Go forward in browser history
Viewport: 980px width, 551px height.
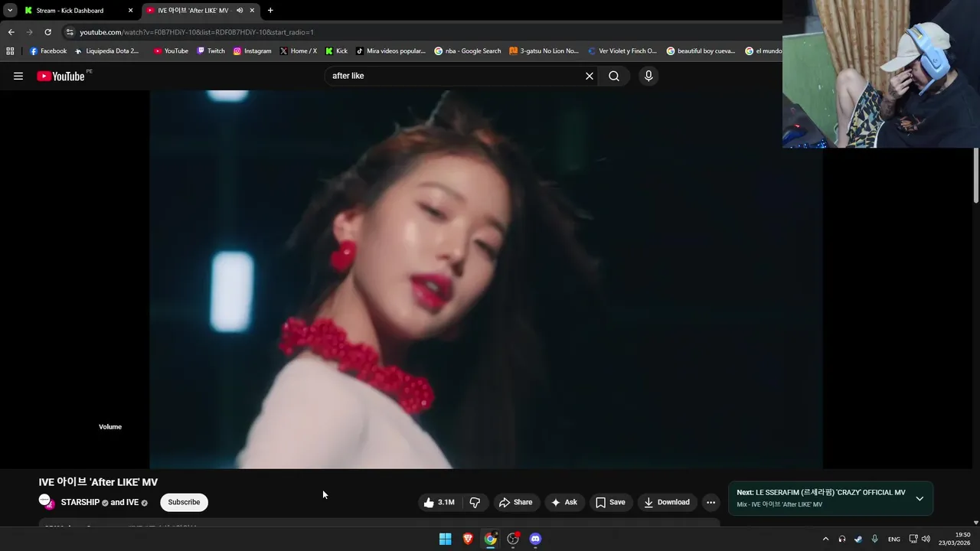click(29, 32)
